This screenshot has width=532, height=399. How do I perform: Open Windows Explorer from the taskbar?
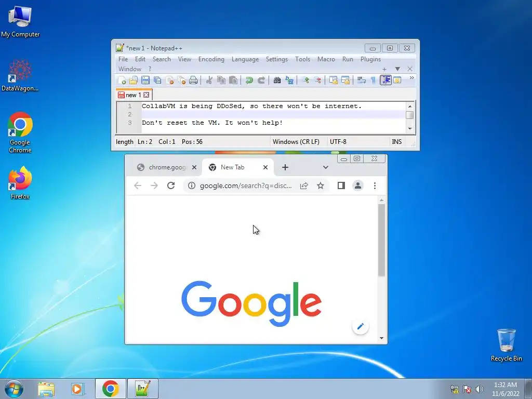click(x=46, y=389)
